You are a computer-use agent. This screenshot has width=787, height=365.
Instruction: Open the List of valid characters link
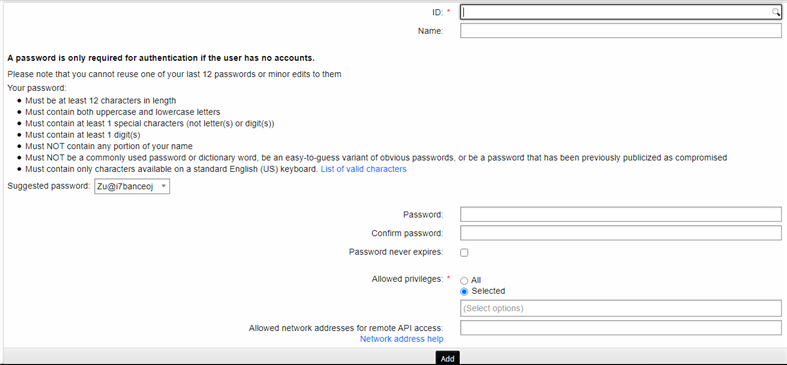[x=363, y=169]
